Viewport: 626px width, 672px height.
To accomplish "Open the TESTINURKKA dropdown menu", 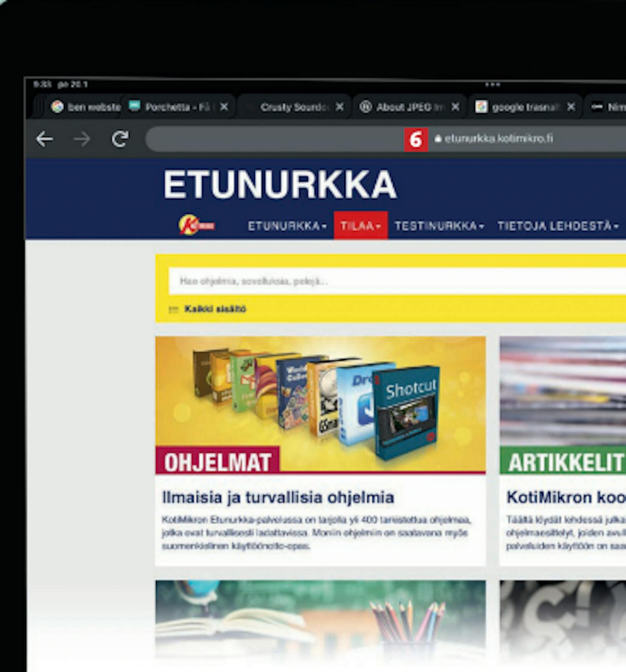I will tap(439, 226).
